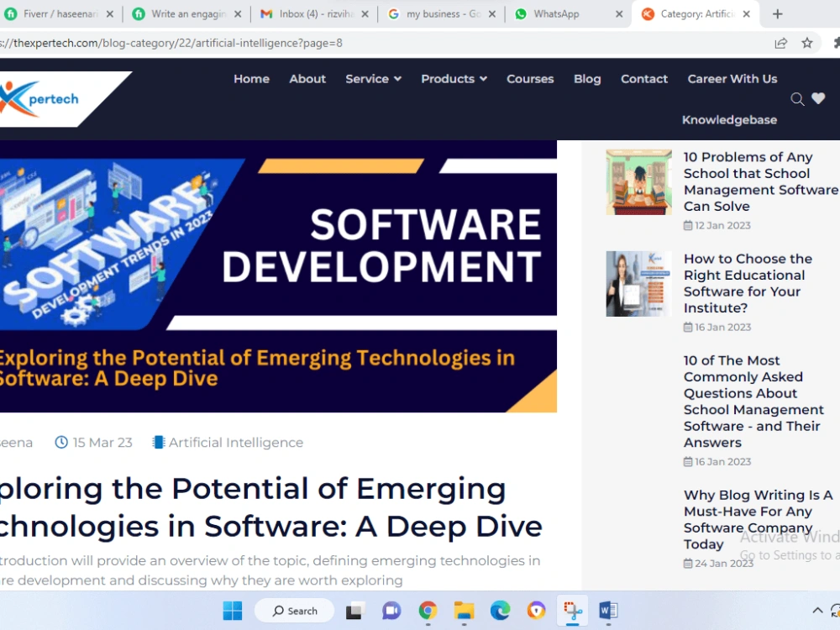Image resolution: width=840 pixels, height=630 pixels.
Task: Open '10 Problems of Any School' article
Action: click(x=761, y=181)
